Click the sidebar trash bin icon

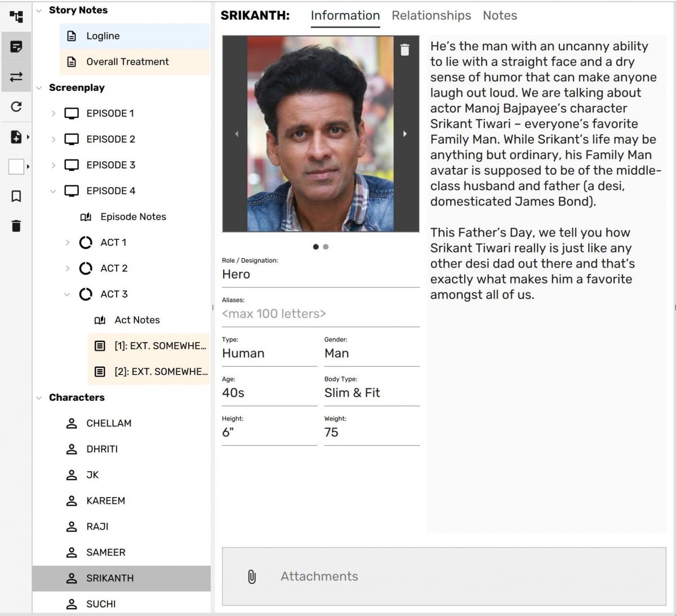16,226
